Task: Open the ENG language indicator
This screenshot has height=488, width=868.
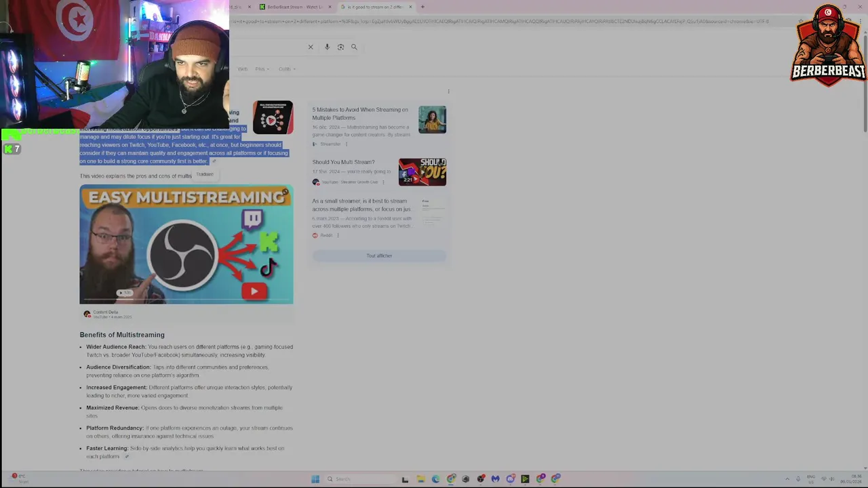Action: (811, 479)
